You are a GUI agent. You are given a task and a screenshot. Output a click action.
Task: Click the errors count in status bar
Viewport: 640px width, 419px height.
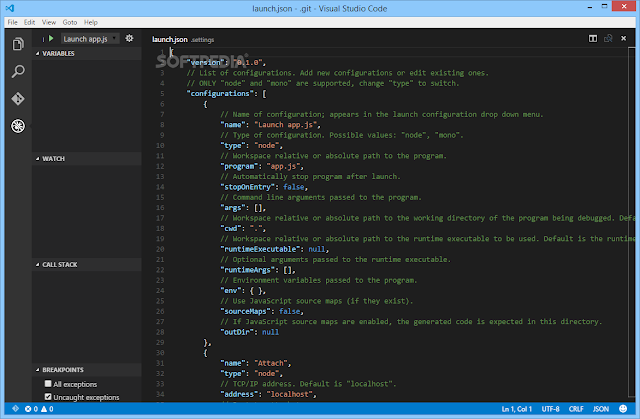(31, 409)
